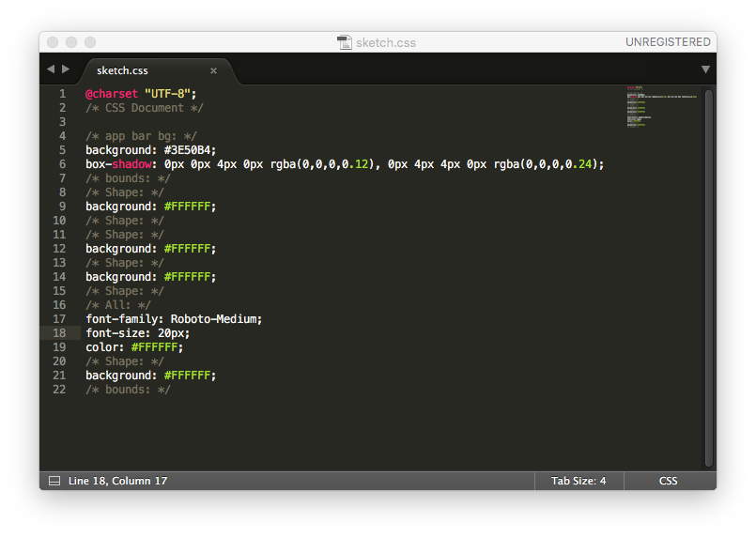This screenshot has width=756, height=537.
Task: Click color: #FFFFFF on line 19
Action: pyautogui.click(x=134, y=347)
